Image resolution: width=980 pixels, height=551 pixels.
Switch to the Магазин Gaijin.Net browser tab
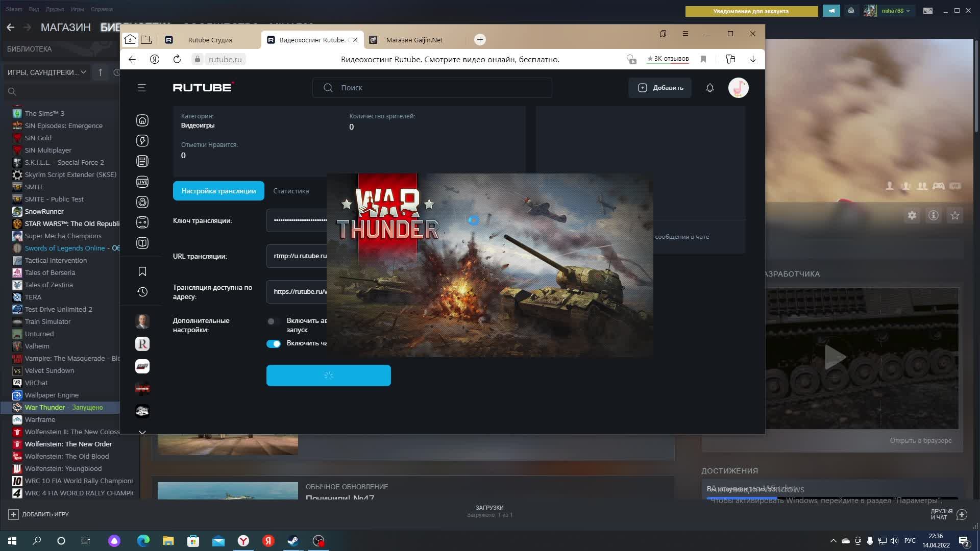[414, 40]
